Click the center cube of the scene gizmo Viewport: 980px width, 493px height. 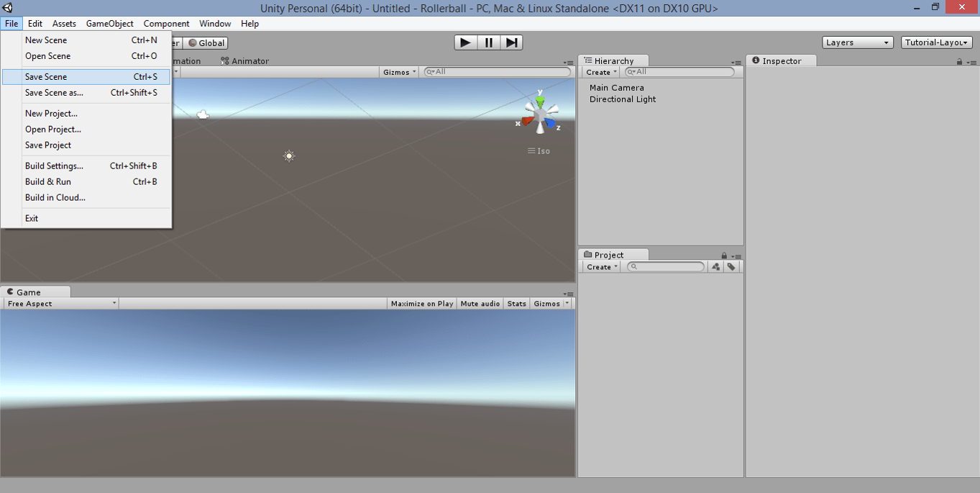pyautogui.click(x=540, y=114)
